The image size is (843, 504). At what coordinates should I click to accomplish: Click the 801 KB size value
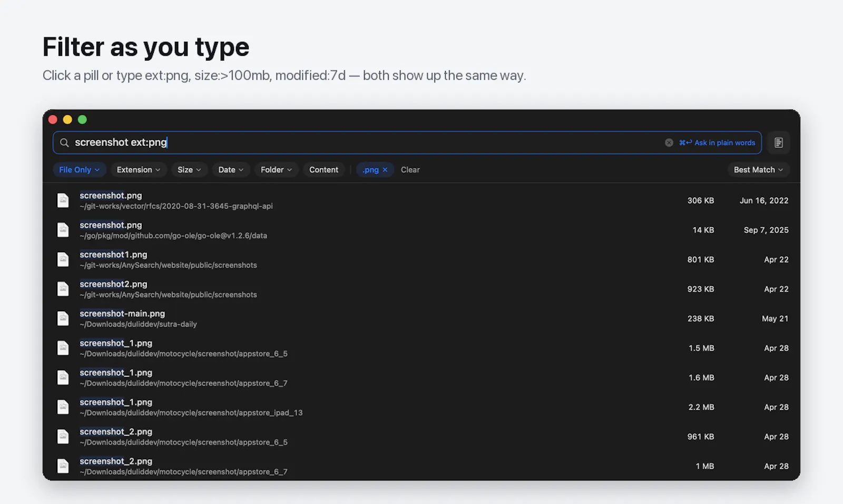pyautogui.click(x=701, y=260)
